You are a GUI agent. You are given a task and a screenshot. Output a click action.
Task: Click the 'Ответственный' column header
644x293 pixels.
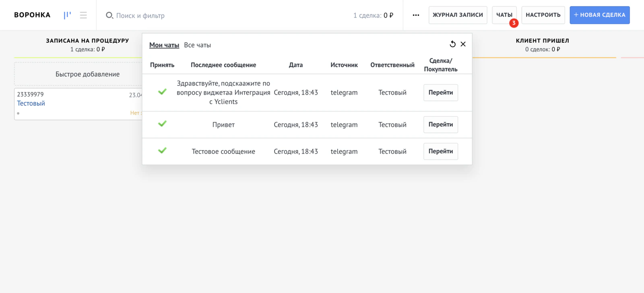point(392,65)
